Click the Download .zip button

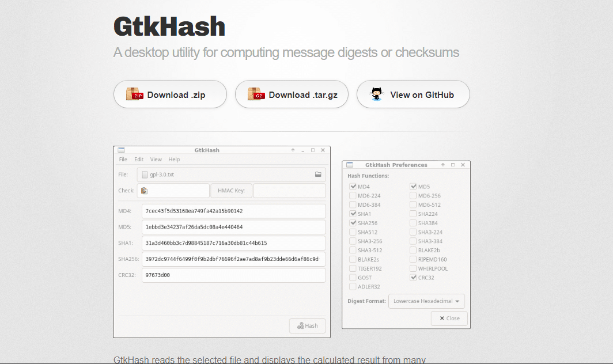(x=170, y=94)
